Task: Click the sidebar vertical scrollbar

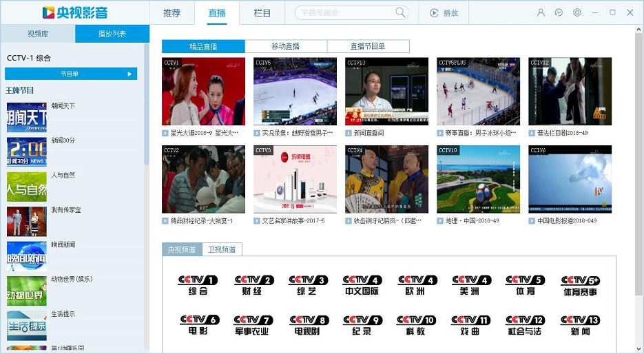Action: (146, 103)
